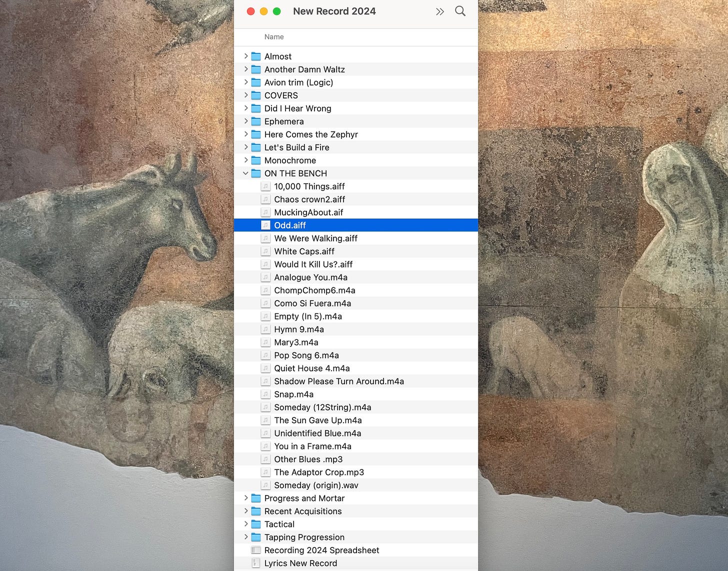Click the audio file icon for White Caps.aiff
This screenshot has height=571, width=728.
point(266,251)
